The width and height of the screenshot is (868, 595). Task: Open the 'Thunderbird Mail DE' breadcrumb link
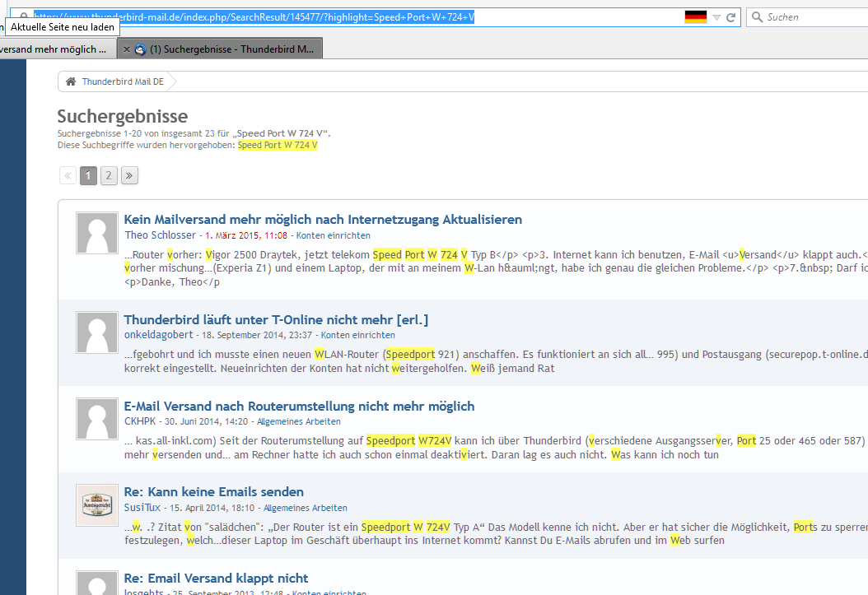122,81
